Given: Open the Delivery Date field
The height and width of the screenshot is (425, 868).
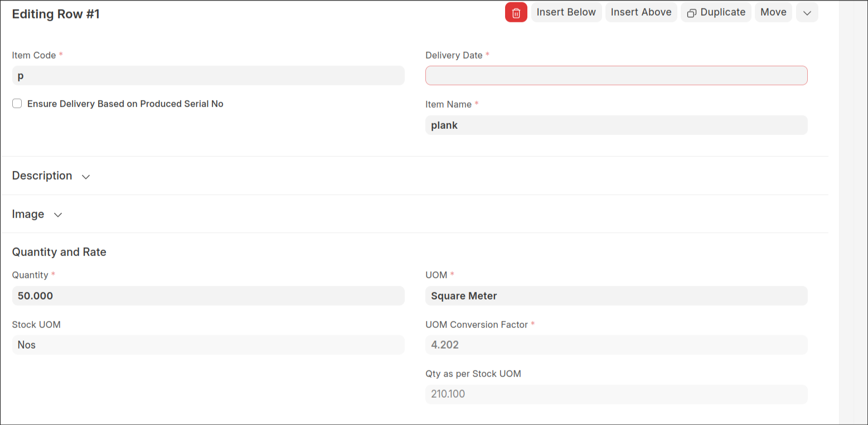Looking at the screenshot, I should pyautogui.click(x=616, y=76).
